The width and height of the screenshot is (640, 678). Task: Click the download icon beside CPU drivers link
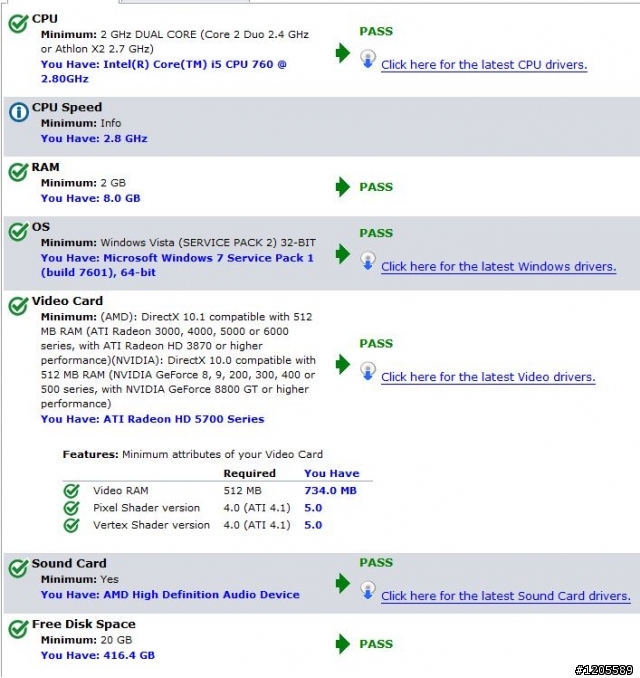tap(368, 59)
